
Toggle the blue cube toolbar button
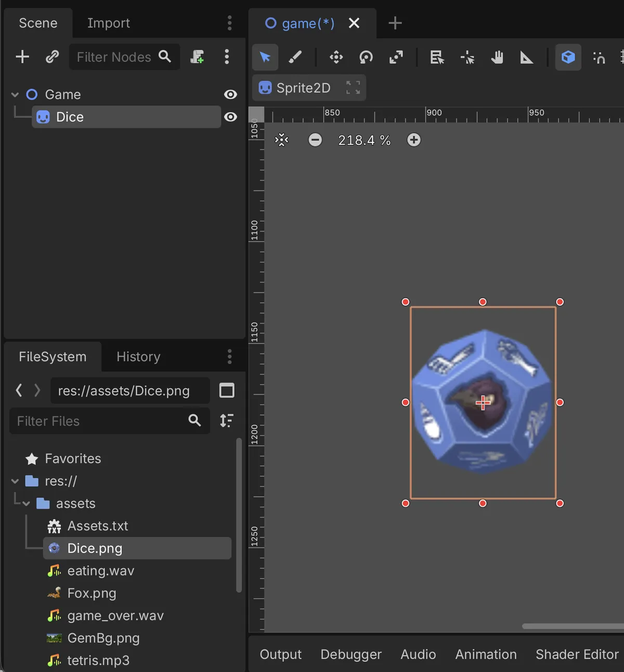568,57
